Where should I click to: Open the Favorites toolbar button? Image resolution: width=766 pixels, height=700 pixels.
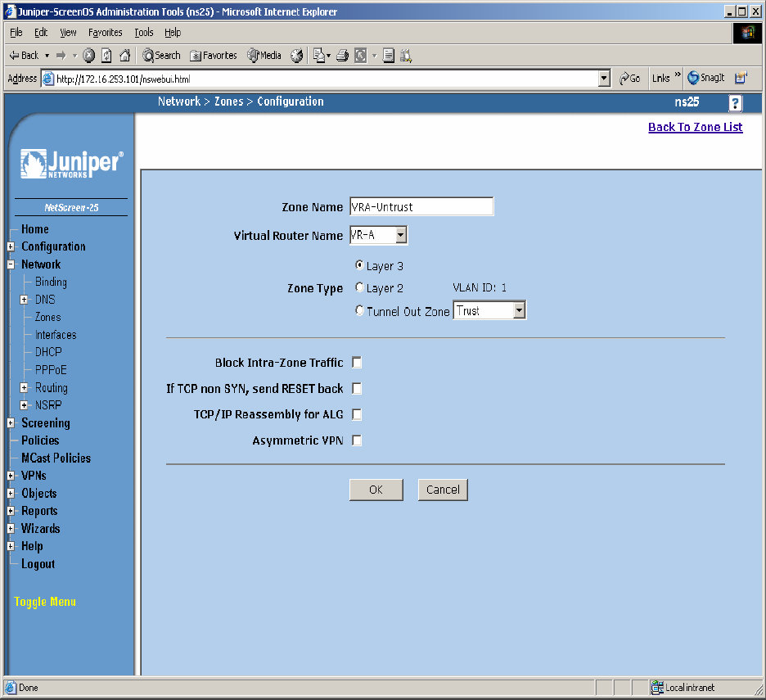tap(214, 55)
